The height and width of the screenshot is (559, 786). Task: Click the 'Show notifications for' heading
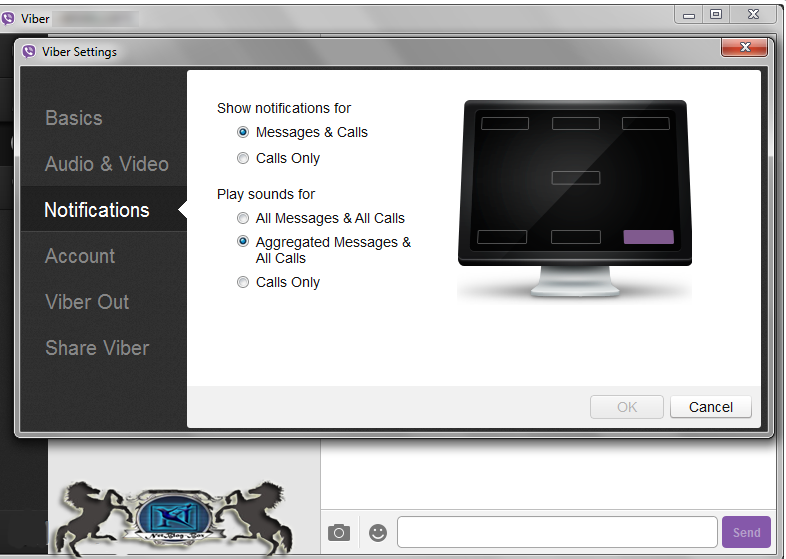(284, 108)
